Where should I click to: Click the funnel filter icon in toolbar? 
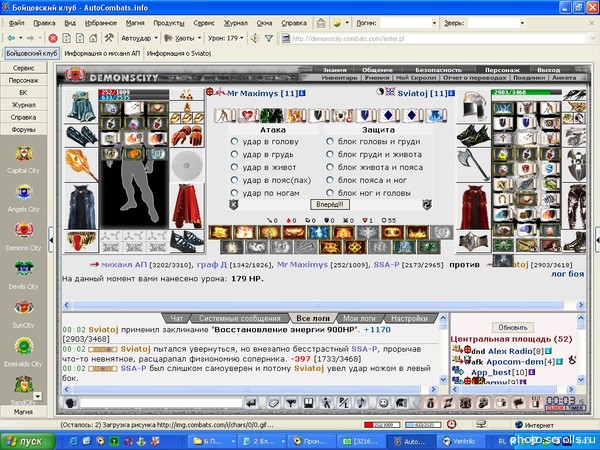click(269, 38)
